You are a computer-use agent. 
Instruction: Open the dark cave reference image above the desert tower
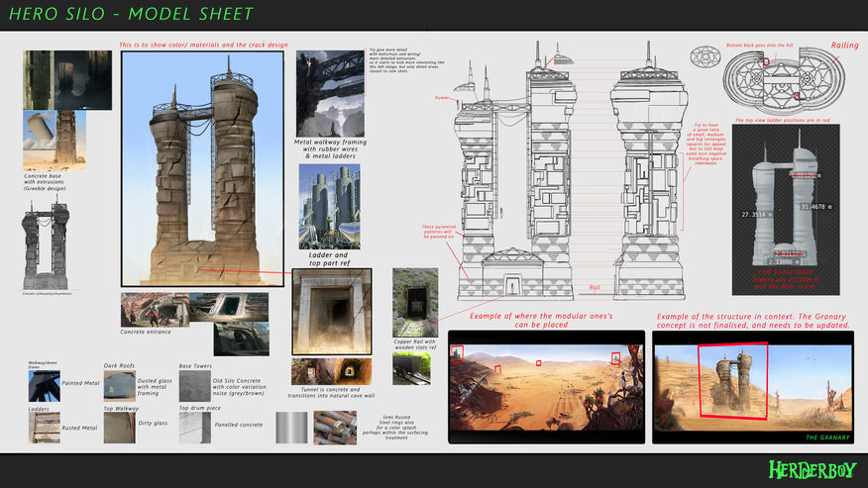tap(67, 79)
